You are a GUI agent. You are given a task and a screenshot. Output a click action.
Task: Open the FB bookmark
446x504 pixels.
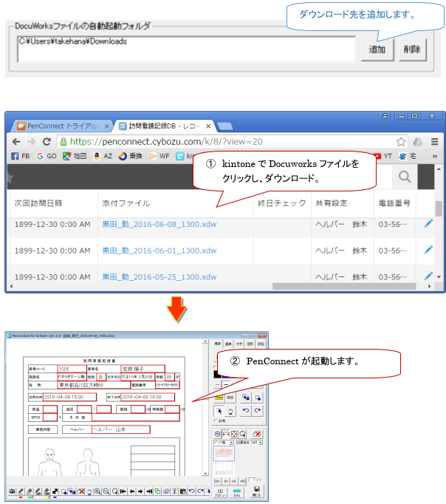pos(20,156)
